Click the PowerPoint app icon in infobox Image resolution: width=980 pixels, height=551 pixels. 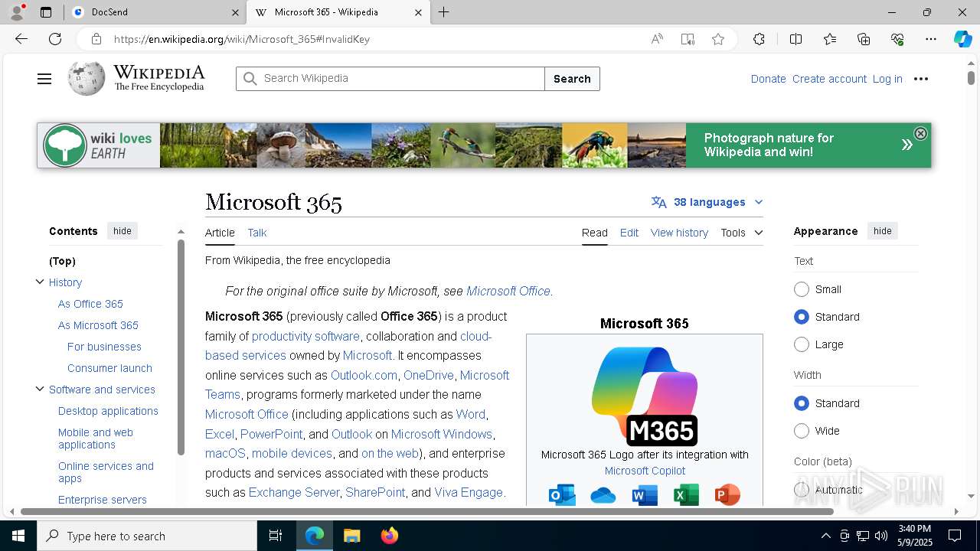pyautogui.click(x=727, y=495)
